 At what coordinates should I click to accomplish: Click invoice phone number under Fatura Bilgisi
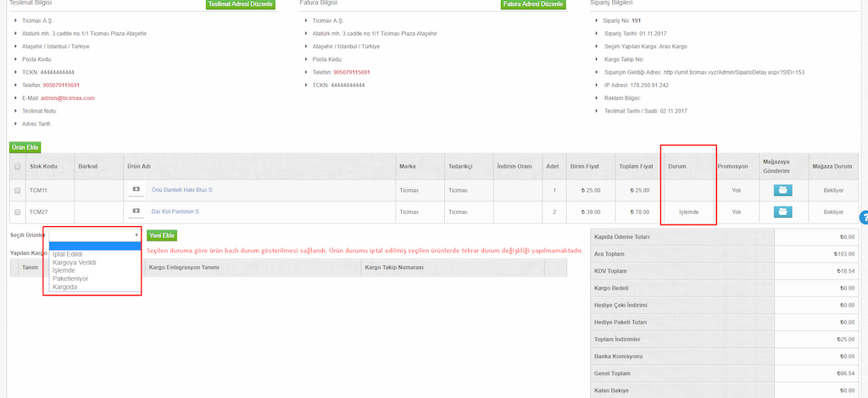(x=352, y=73)
